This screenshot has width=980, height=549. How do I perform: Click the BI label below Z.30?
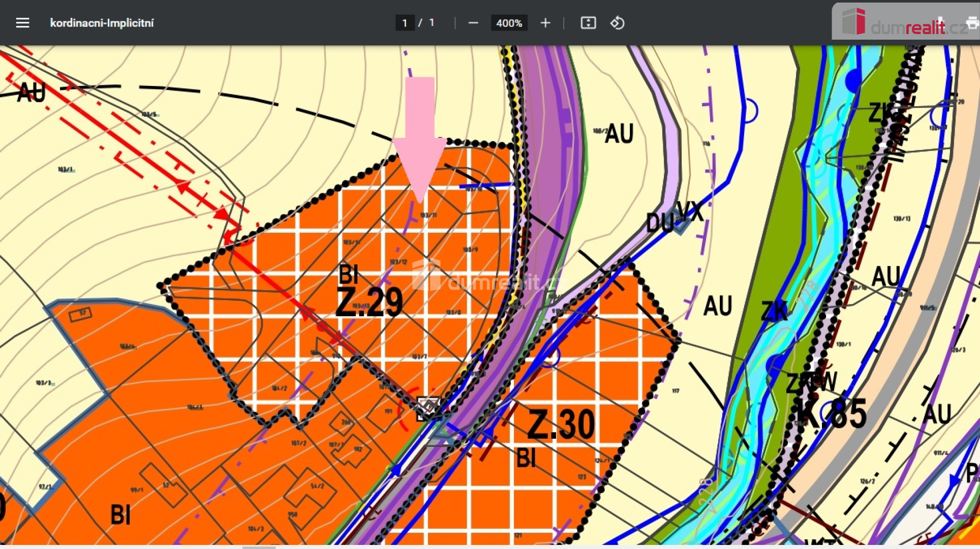click(x=526, y=458)
